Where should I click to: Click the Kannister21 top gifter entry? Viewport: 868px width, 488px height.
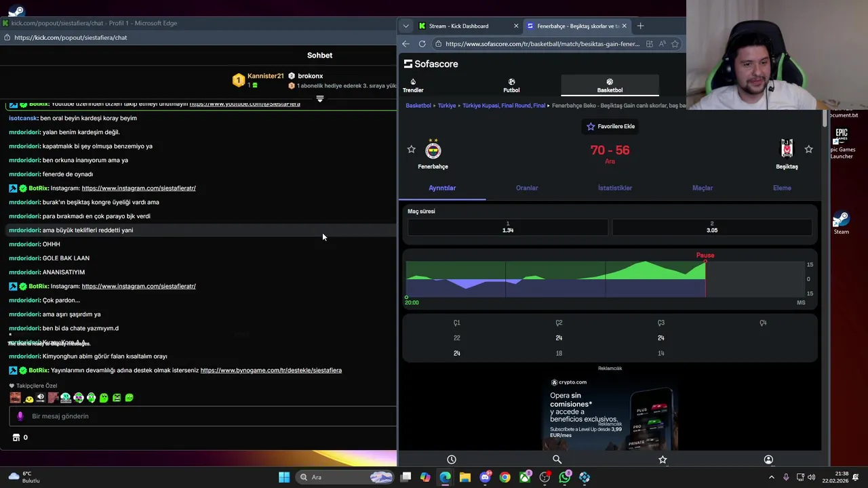click(x=258, y=80)
